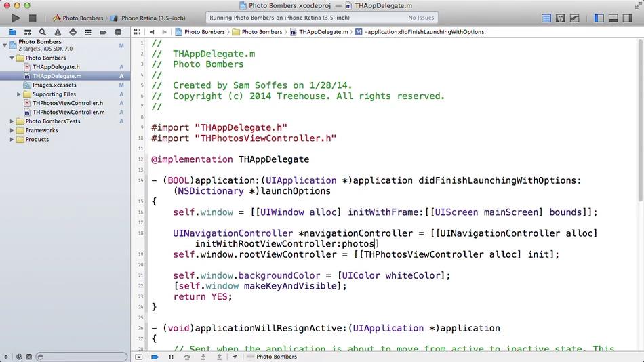
Task: Show the Project navigator tab
Action: 13,32
